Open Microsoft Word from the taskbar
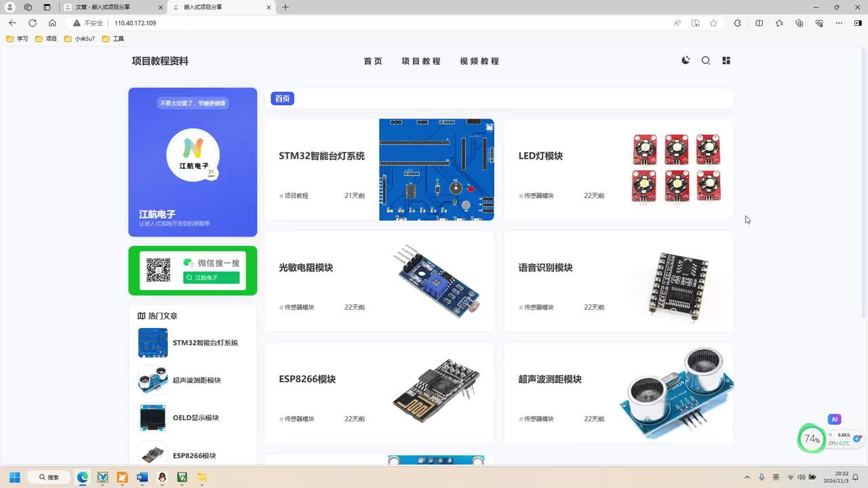Image resolution: width=868 pixels, height=488 pixels. coord(142,477)
